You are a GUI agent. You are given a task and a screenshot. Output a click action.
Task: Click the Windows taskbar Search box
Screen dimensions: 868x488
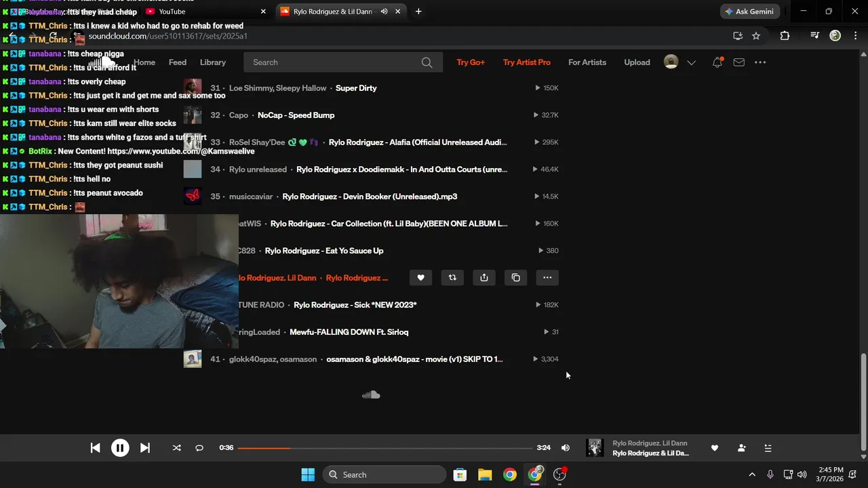(384, 474)
